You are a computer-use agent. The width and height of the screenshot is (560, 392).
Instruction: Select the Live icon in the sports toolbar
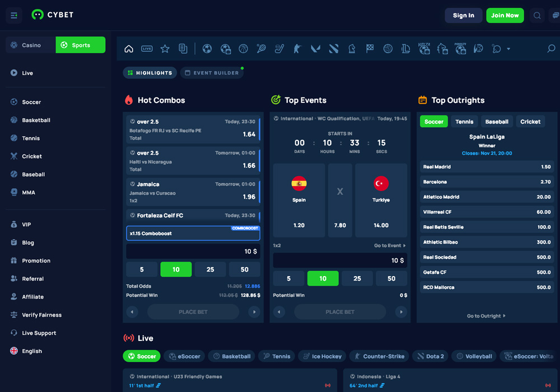pyautogui.click(x=147, y=49)
